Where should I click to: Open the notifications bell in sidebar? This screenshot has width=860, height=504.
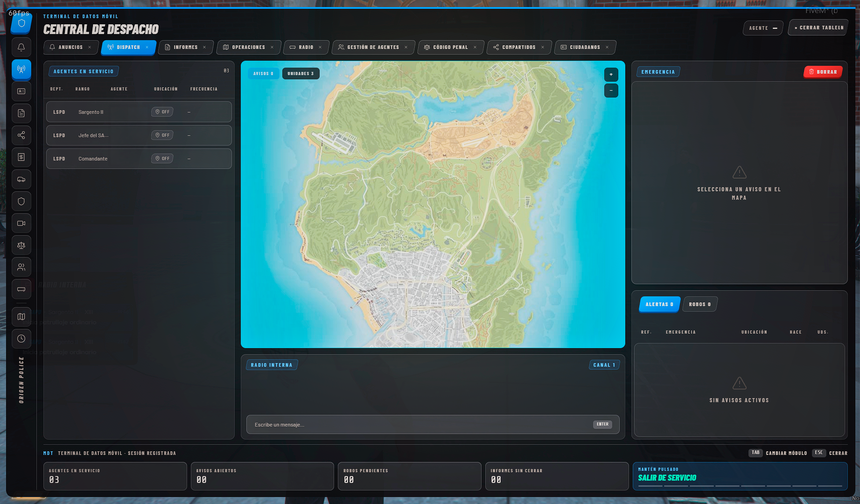click(x=21, y=47)
